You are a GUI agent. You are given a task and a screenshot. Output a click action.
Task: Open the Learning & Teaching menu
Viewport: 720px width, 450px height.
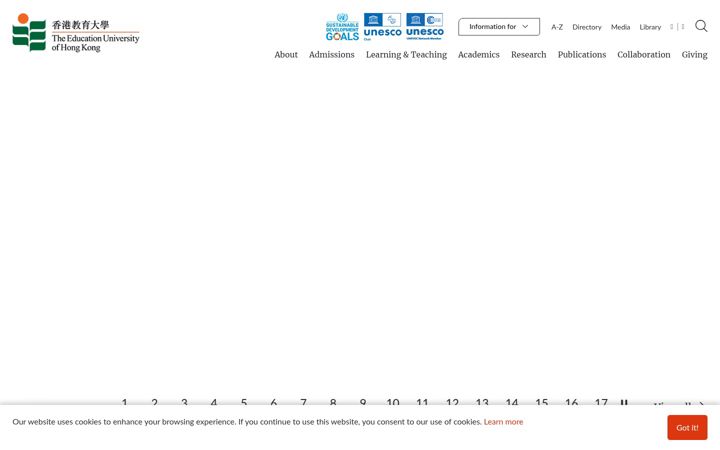coord(406,55)
